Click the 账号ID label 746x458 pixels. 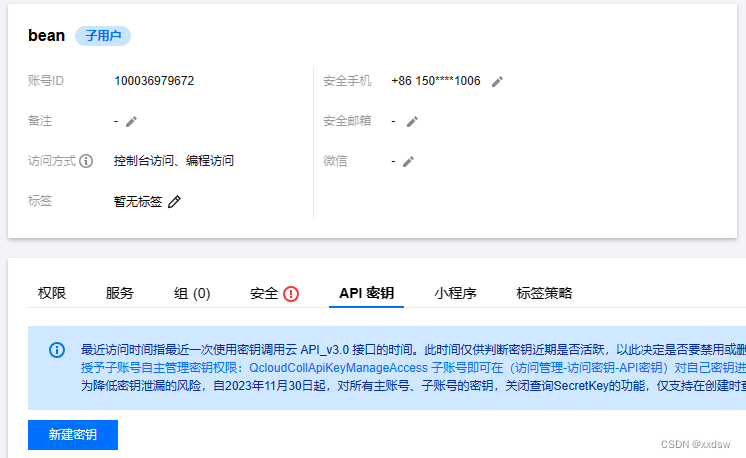coord(46,81)
